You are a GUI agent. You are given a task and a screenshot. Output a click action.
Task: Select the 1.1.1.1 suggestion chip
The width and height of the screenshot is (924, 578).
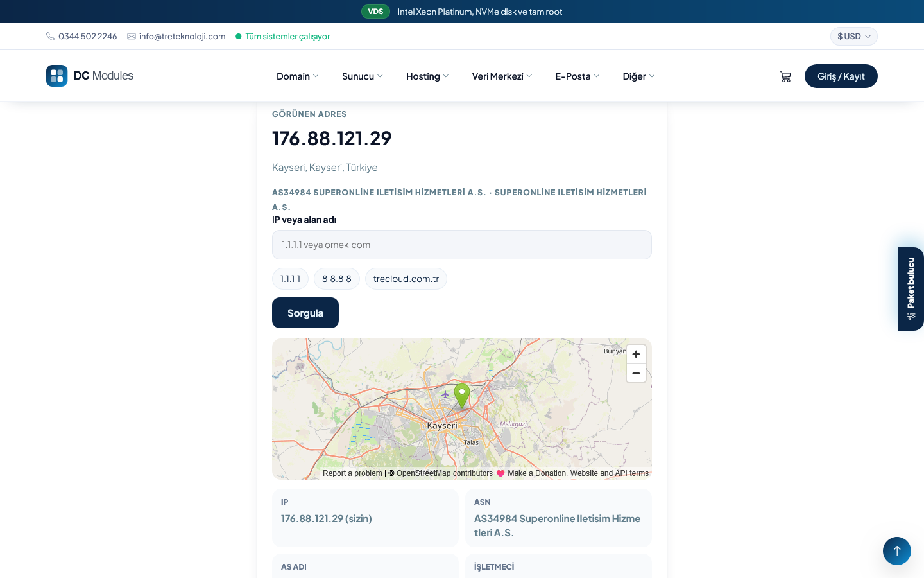(290, 279)
